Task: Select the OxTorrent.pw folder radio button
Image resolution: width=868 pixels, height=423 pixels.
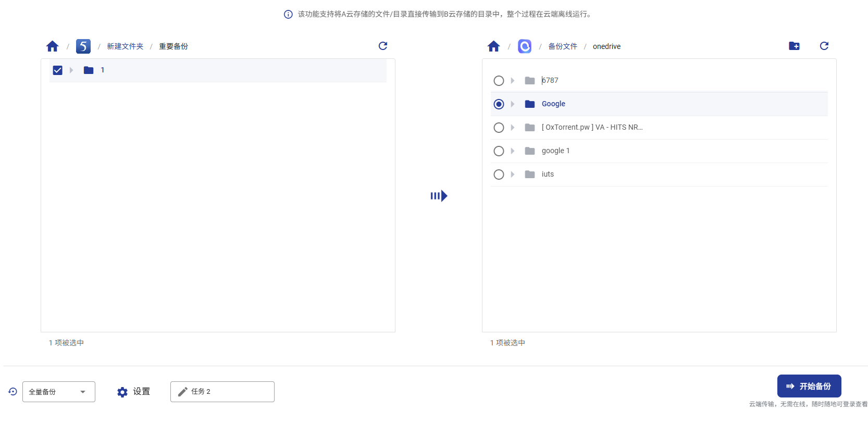Action: 499,128
